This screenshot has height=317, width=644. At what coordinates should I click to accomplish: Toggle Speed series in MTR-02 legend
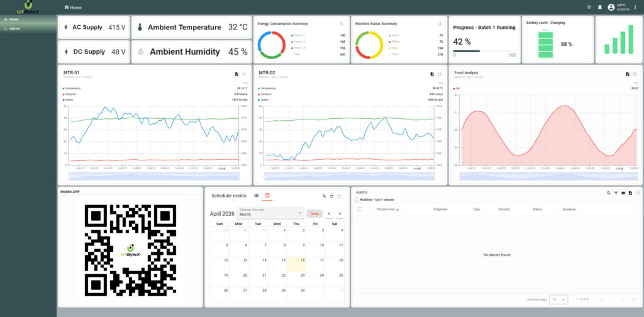click(264, 99)
